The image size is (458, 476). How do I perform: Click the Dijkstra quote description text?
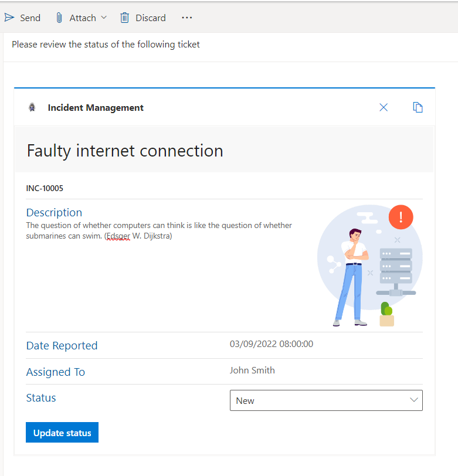(159, 230)
